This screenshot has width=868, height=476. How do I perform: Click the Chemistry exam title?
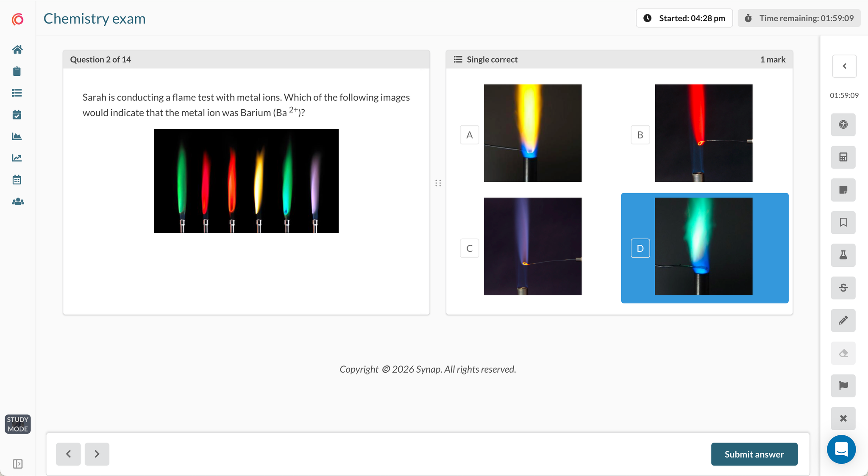tap(95, 19)
